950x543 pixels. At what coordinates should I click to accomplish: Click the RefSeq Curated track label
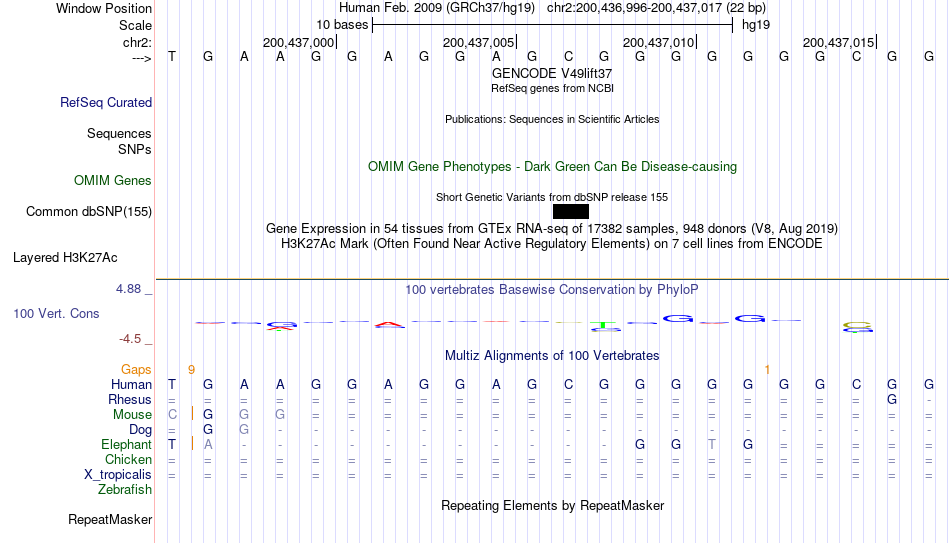(105, 102)
